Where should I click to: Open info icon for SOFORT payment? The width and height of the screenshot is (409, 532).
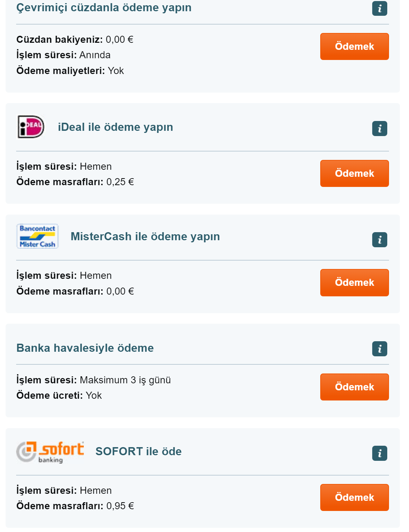[380, 453]
